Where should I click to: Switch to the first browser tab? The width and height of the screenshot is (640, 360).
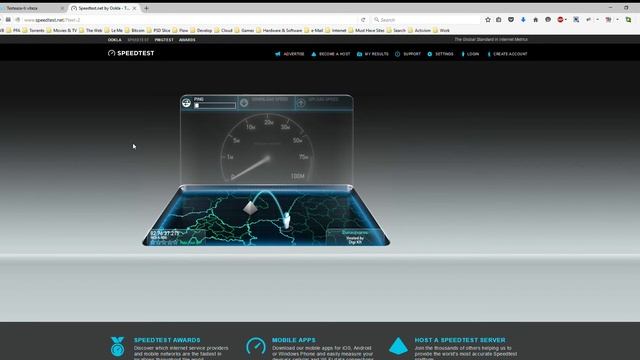32,8
